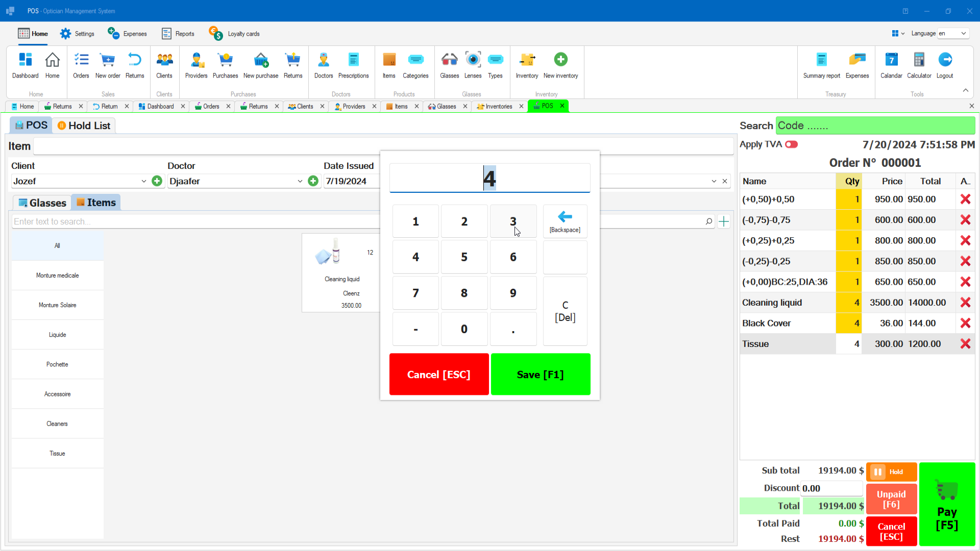
Task: Expand the Client selection dropdown
Action: tap(143, 181)
